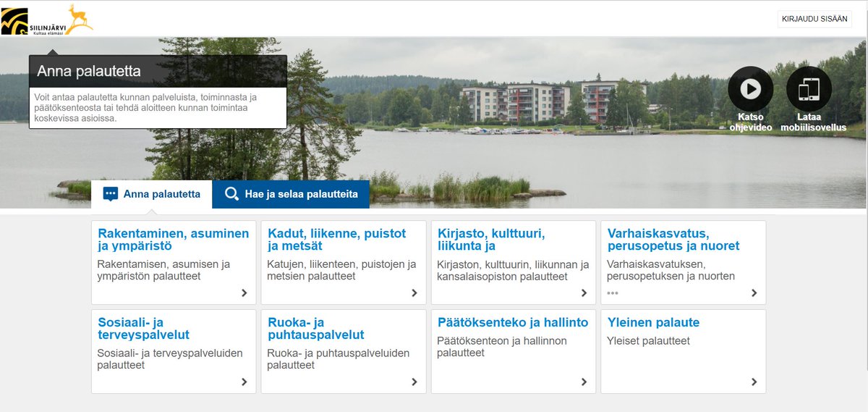This screenshot has width=868, height=412.
Task: Open Yleinen palaute category
Action: [684, 351]
